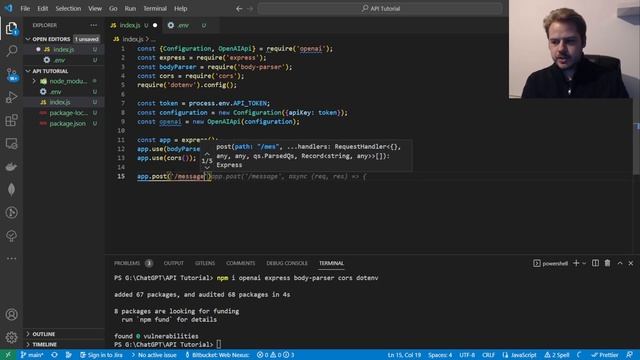The image size is (640, 360).
Task: Go to line via Ln 15, Col 19
Action: pyautogui.click(x=404, y=355)
